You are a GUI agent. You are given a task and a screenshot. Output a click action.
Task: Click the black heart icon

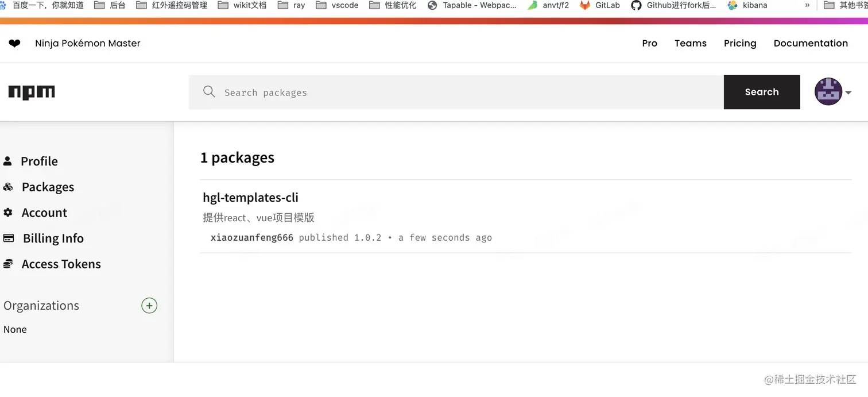(x=14, y=44)
